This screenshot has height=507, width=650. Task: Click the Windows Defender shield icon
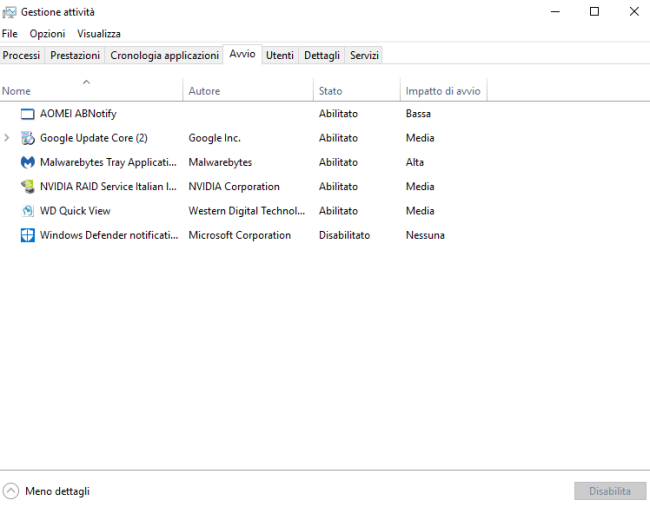[27, 235]
